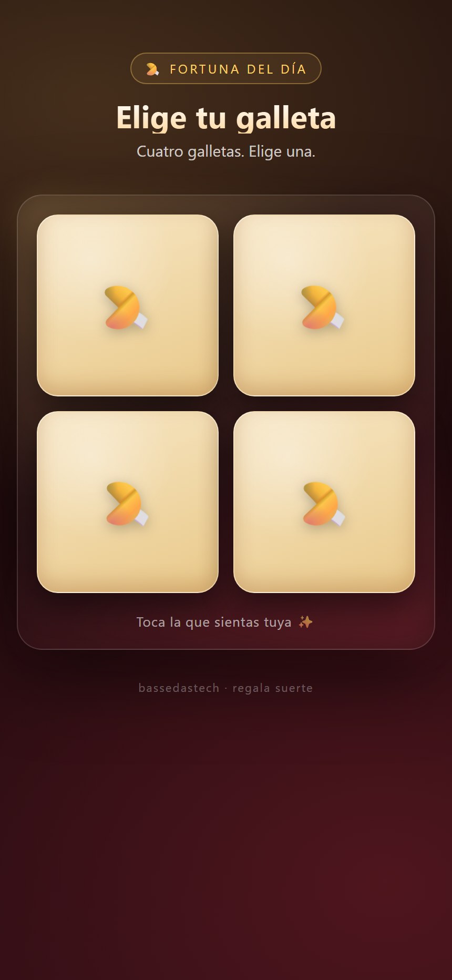Click the sparkles emoji after 'sientas tuya'
Image resolution: width=452 pixels, height=980 pixels.
coord(305,622)
